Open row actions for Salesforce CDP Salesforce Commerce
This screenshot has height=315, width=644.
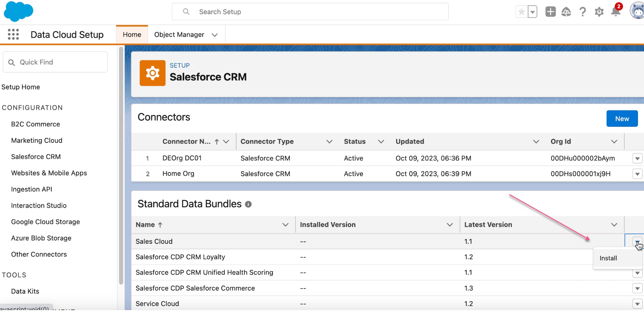point(637,288)
